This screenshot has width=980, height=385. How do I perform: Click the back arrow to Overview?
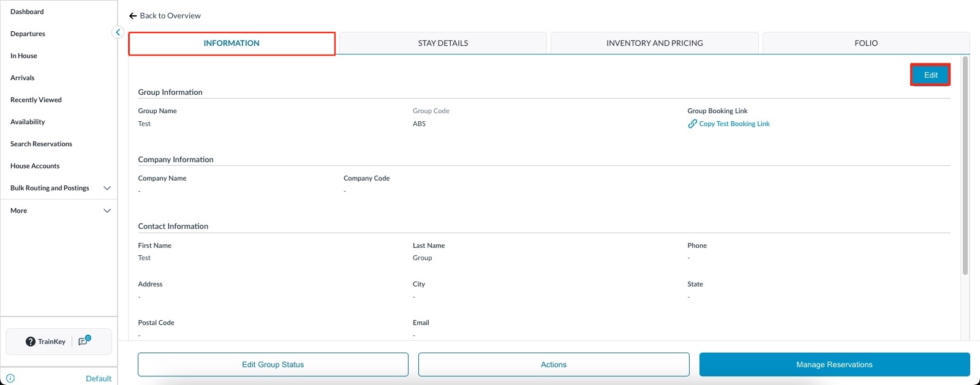click(x=133, y=16)
